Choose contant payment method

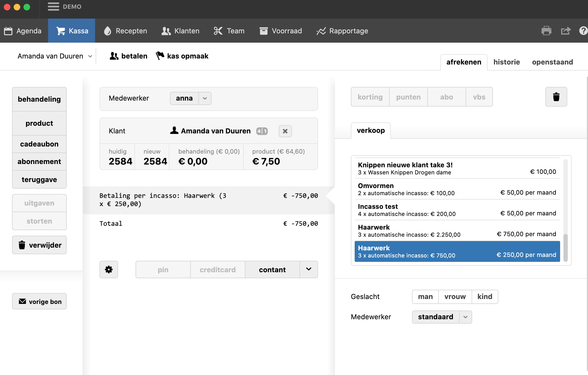(272, 269)
